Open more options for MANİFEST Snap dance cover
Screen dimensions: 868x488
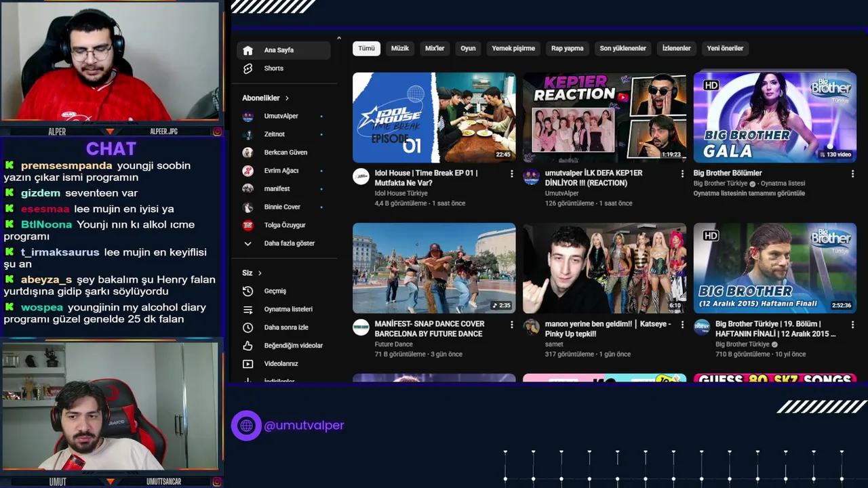(512, 325)
